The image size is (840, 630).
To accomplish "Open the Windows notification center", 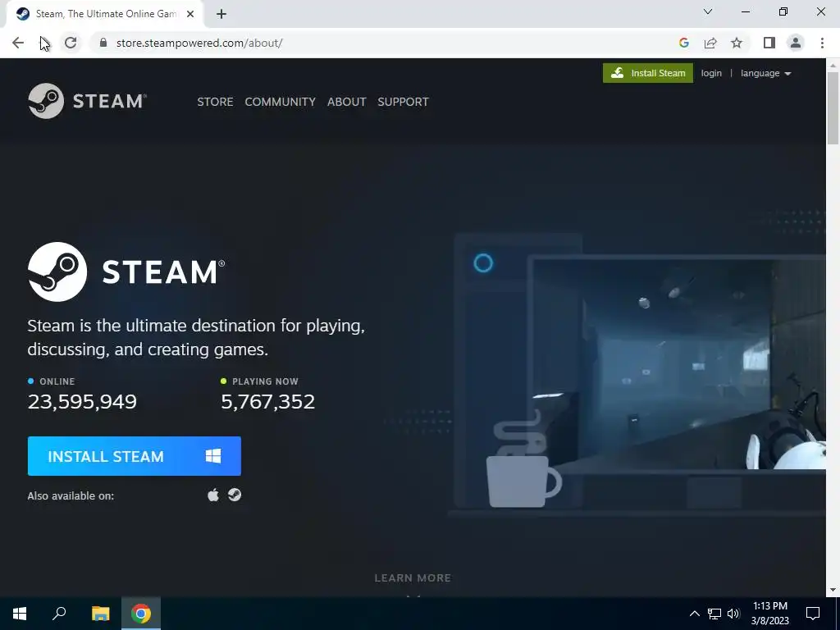I will (813, 614).
